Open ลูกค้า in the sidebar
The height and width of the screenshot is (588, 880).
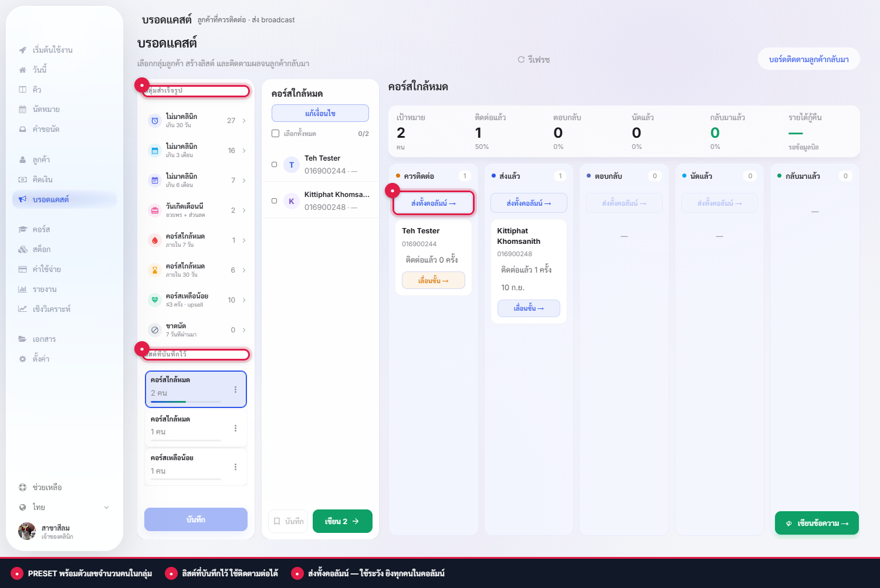(65, 160)
